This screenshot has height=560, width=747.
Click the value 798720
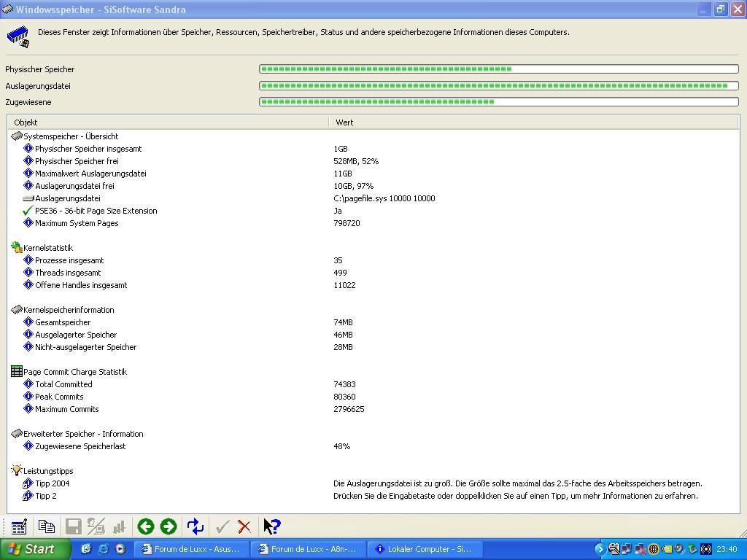[x=347, y=223]
